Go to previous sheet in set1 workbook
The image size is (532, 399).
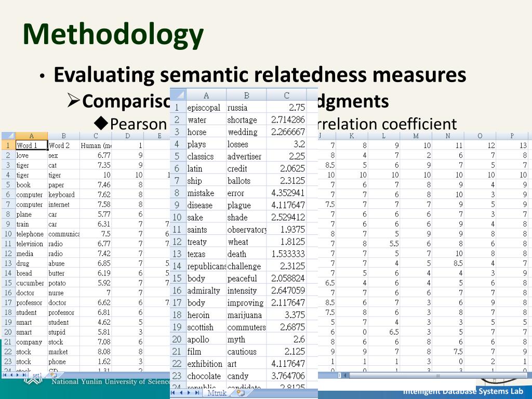12,375
